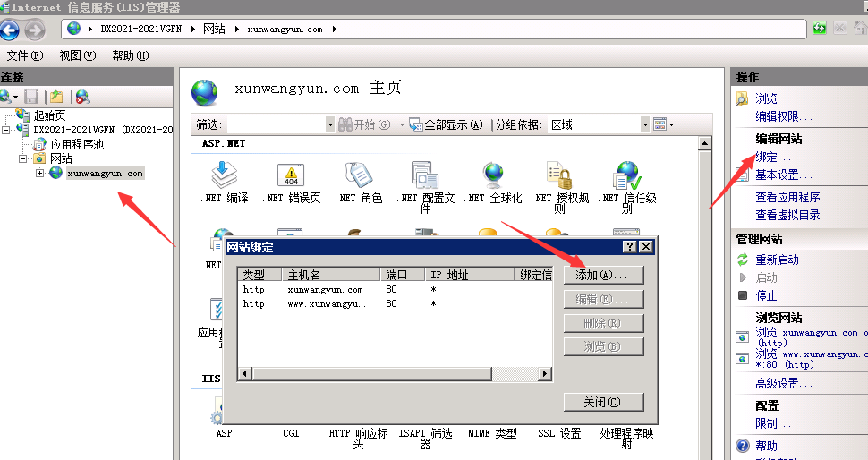Screen dimensions: 868x460
Task: Select the www.xunwangyu... binding row
Action: click(395, 304)
